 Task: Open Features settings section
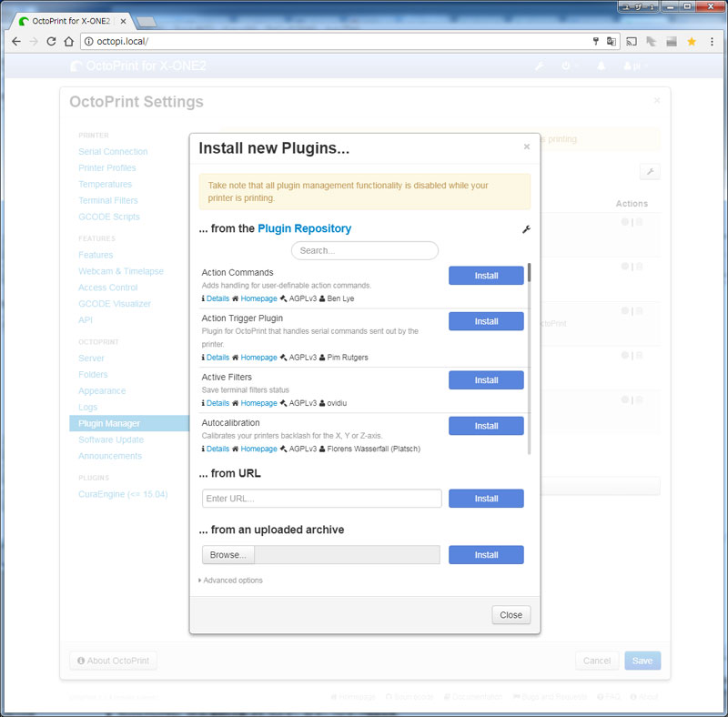point(96,255)
